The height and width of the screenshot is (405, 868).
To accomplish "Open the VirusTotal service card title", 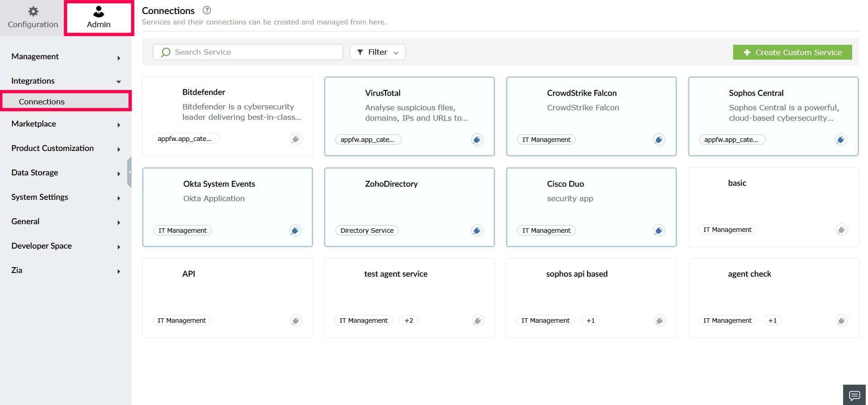I will pos(383,93).
